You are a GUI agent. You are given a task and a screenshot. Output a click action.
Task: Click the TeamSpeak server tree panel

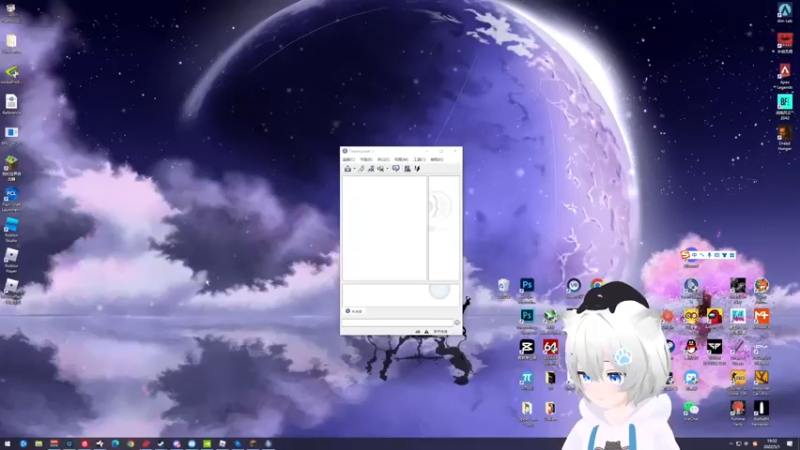point(384,228)
